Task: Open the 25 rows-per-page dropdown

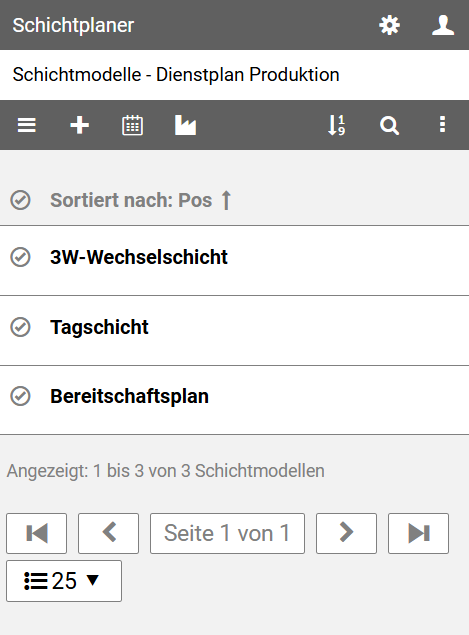Action: click(64, 581)
